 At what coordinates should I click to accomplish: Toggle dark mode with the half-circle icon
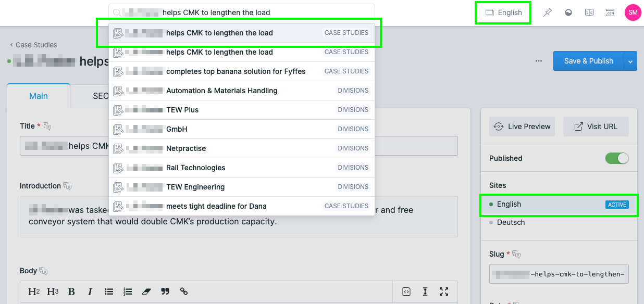568,12
